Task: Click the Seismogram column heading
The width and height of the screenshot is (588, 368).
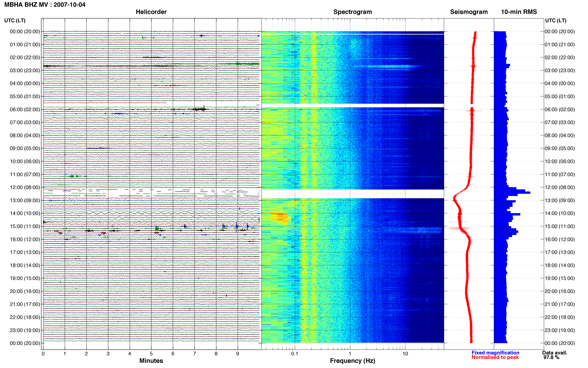Action: coord(469,12)
